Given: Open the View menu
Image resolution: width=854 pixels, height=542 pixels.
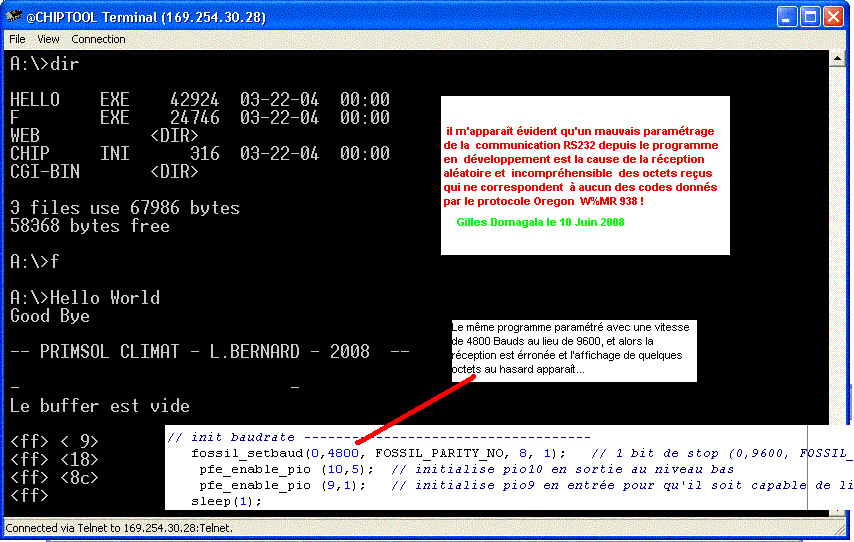Looking at the screenshot, I should click(x=48, y=39).
